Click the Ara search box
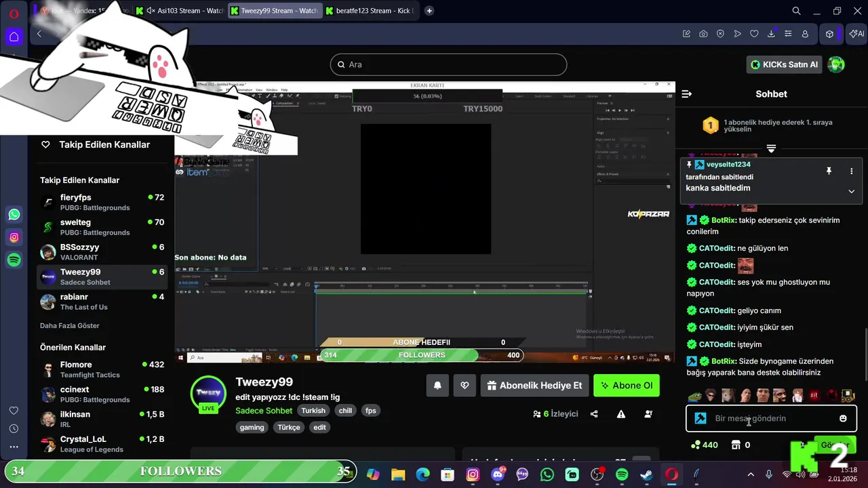This screenshot has width=868, height=488. coord(448,64)
